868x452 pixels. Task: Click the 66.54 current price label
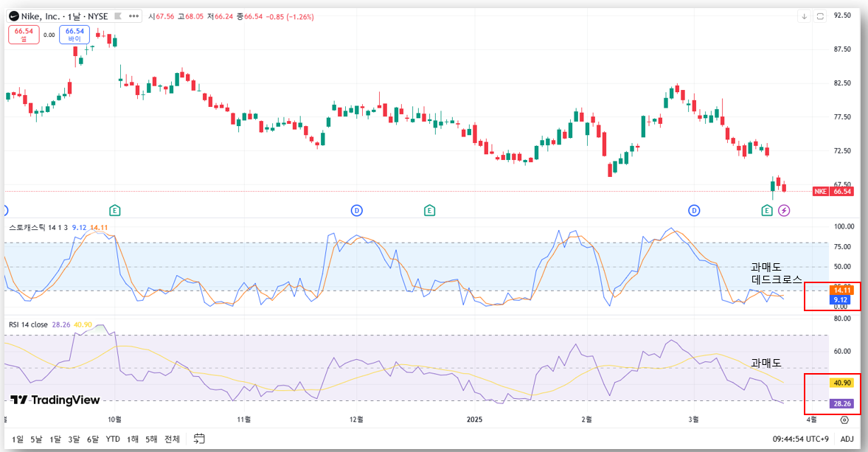(x=842, y=192)
